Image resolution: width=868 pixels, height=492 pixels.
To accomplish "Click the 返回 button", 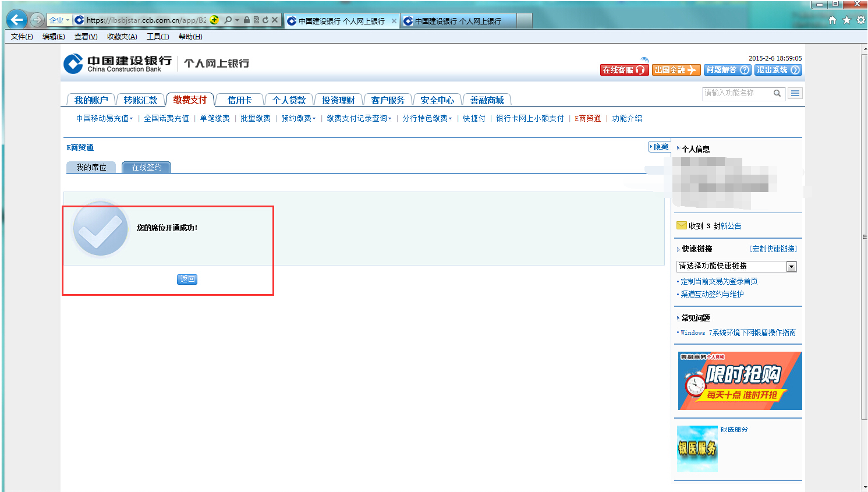I will (187, 279).
